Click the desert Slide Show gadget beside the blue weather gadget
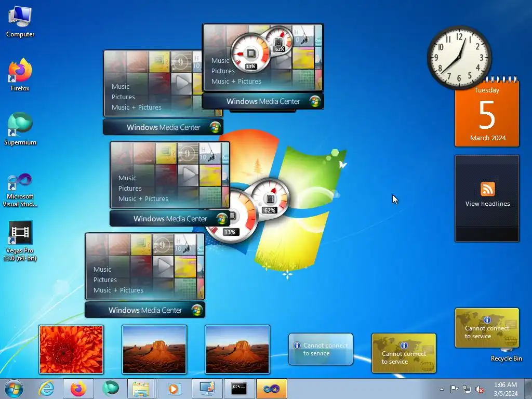The image size is (532, 399). (x=237, y=350)
